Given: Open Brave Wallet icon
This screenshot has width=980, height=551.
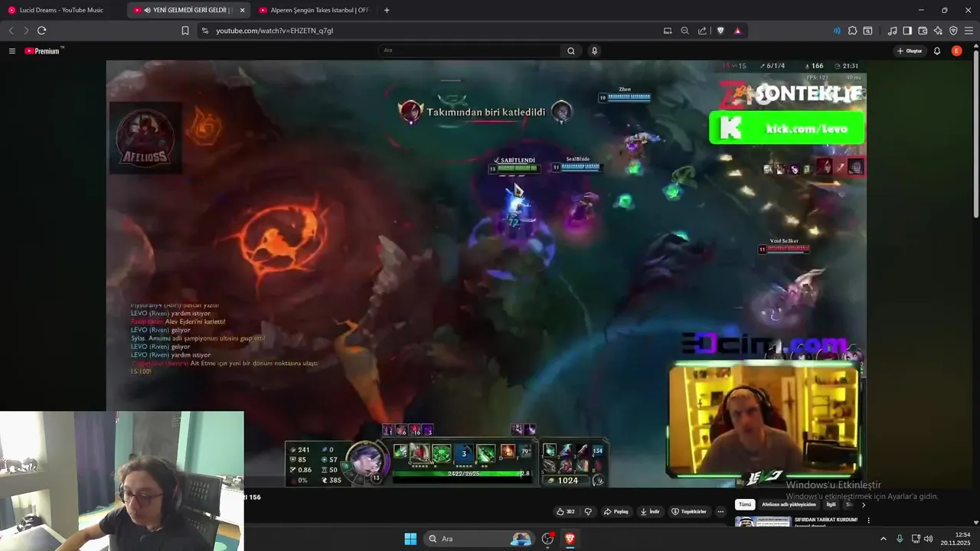Looking at the screenshot, I should click(923, 31).
